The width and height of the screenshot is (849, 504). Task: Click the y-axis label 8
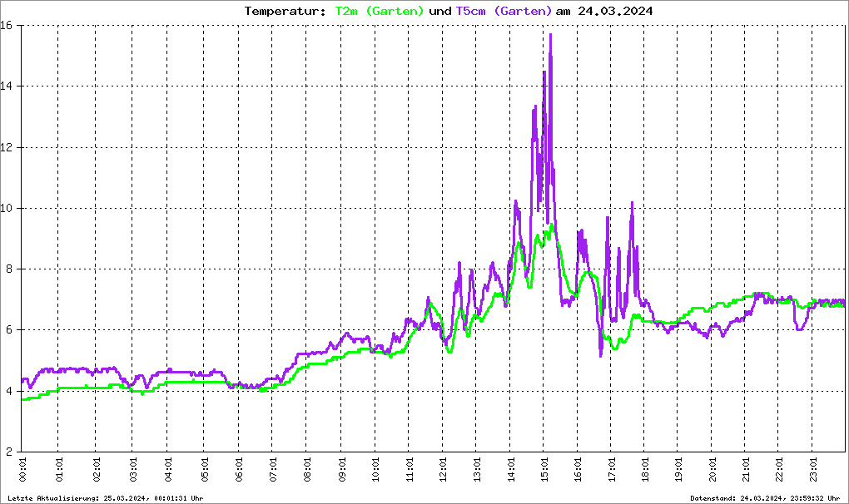pyautogui.click(x=9, y=269)
